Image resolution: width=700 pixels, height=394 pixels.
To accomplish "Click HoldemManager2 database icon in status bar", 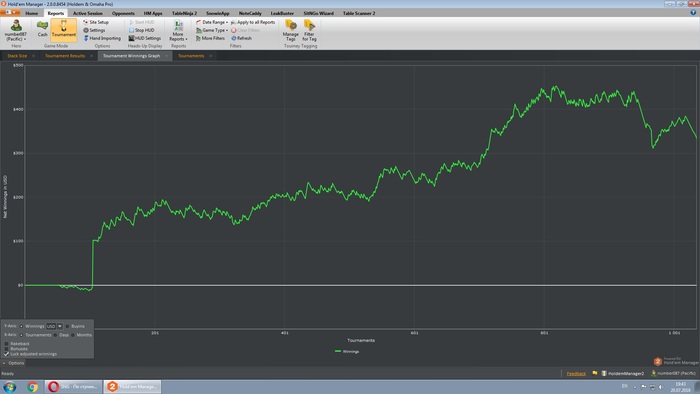I will coord(623,373).
